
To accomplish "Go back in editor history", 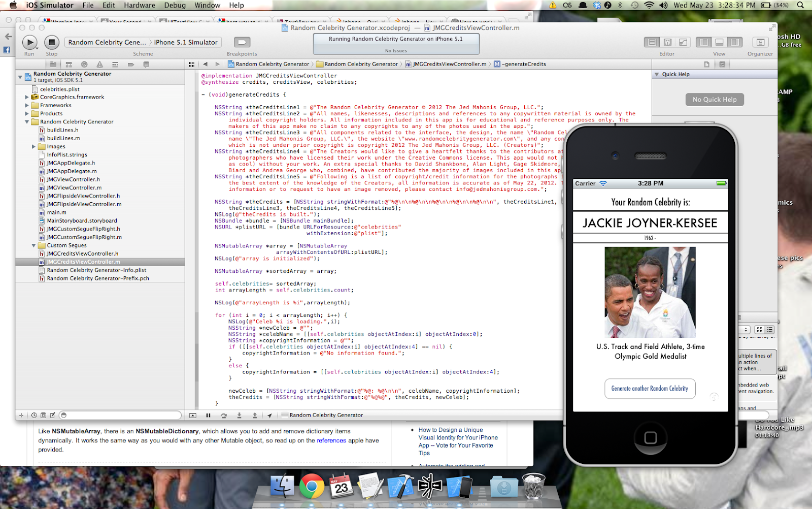I will [x=205, y=64].
